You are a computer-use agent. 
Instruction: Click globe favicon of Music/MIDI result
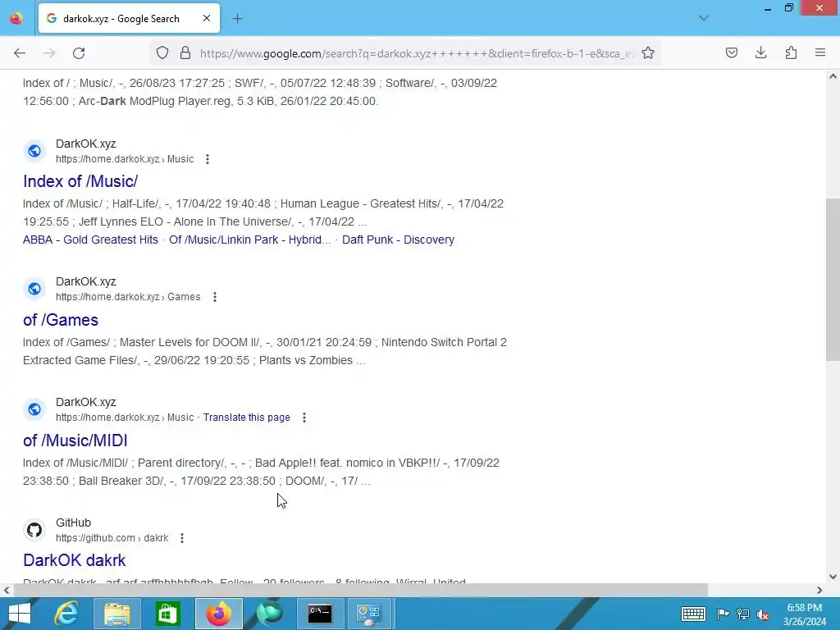click(x=34, y=409)
